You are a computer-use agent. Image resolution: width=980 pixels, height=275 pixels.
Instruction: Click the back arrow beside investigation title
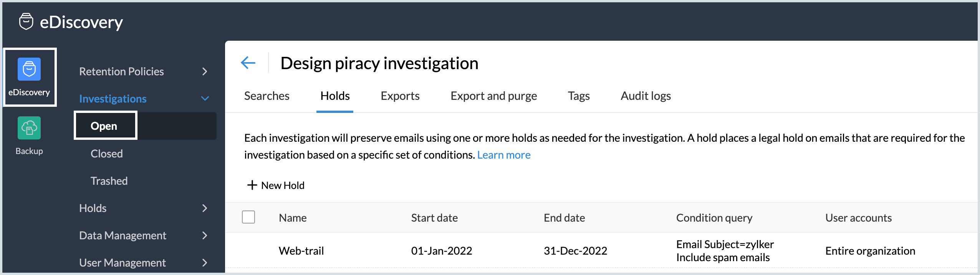(248, 63)
